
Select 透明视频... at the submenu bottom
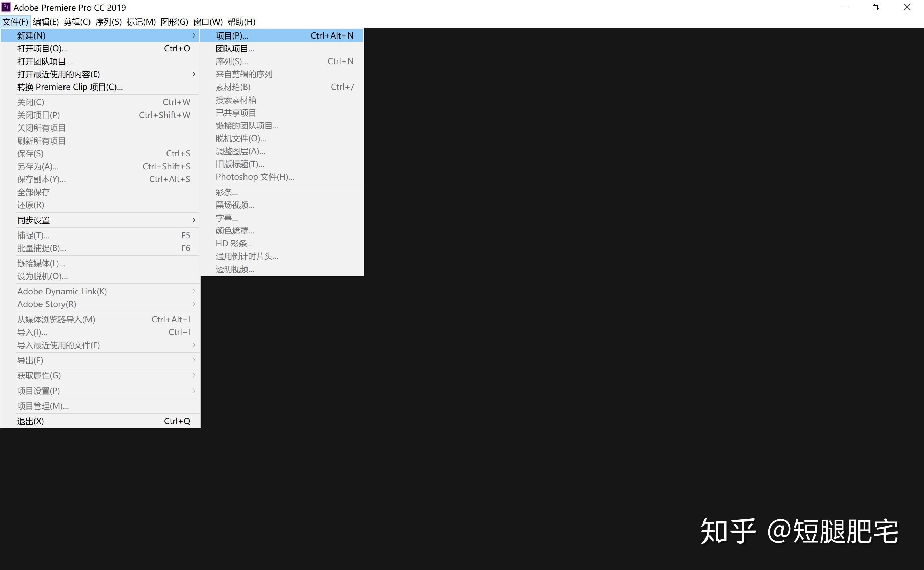pos(234,269)
